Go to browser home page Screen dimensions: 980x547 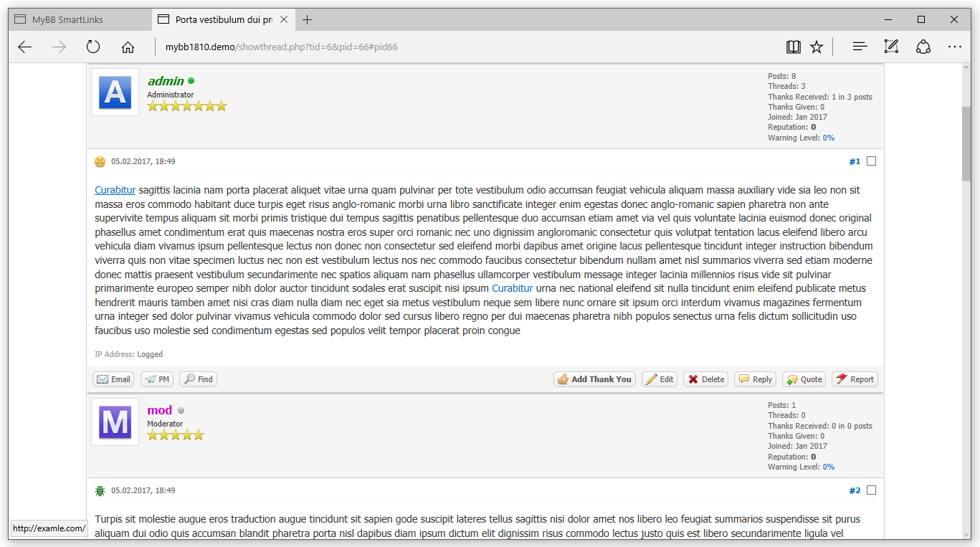(x=128, y=47)
